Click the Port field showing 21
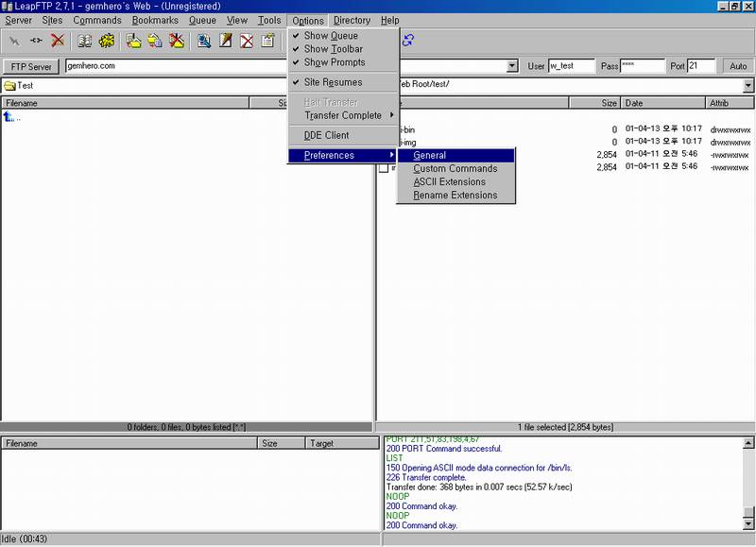Image resolution: width=756 pixels, height=547 pixels. tap(701, 66)
